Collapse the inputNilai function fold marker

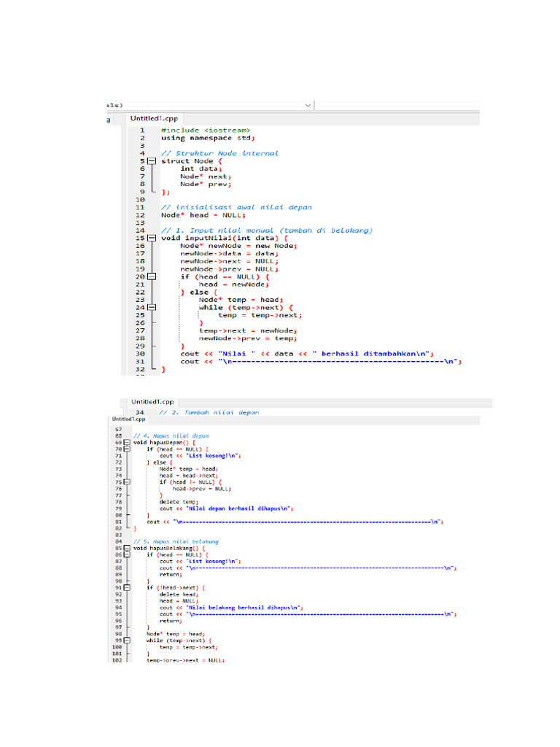(x=151, y=238)
